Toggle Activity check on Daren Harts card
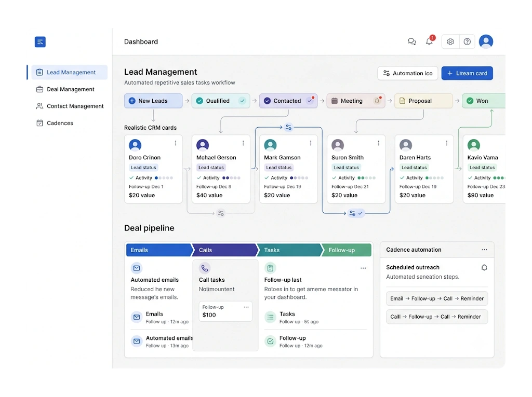 (x=402, y=177)
